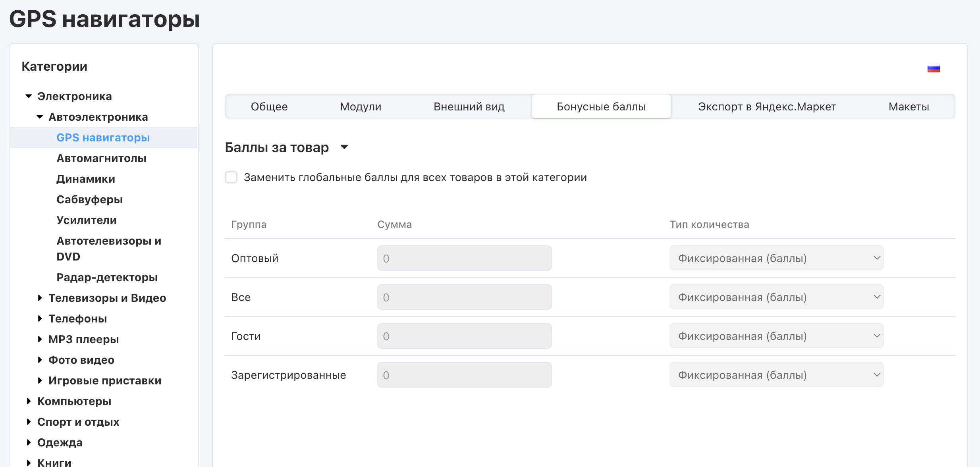This screenshot has height=467, width=980.
Task: Expand the Телевизоры и Видео category
Action: (x=40, y=298)
